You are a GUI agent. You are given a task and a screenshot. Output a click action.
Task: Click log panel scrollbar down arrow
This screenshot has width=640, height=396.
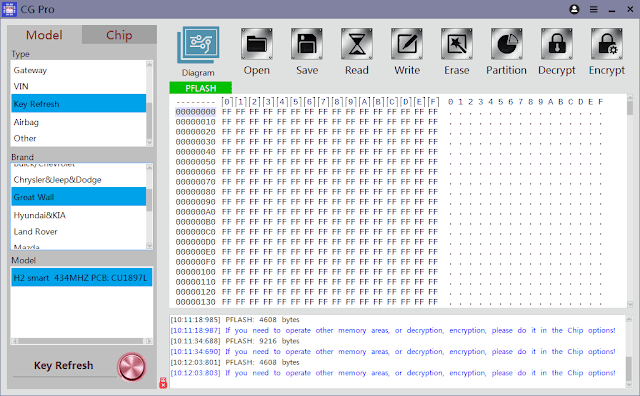(629, 385)
